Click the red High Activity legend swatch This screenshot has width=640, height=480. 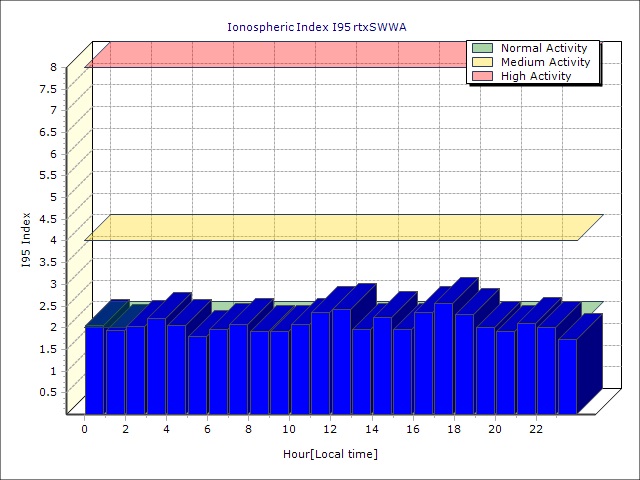(483, 76)
